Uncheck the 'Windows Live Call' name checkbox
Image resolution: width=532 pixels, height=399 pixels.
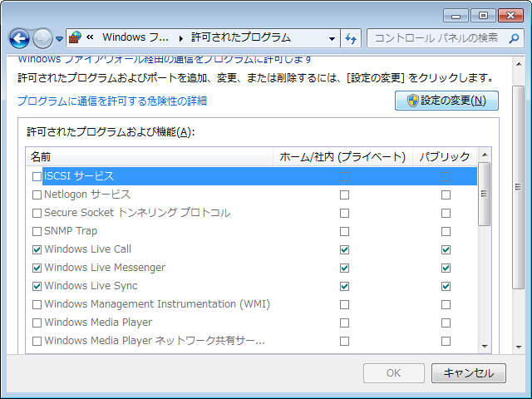[x=37, y=249]
